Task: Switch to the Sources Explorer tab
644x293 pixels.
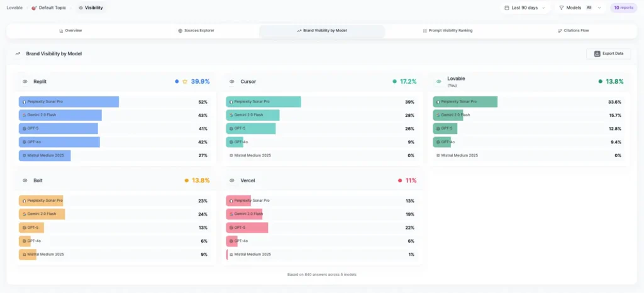Action: click(x=196, y=31)
